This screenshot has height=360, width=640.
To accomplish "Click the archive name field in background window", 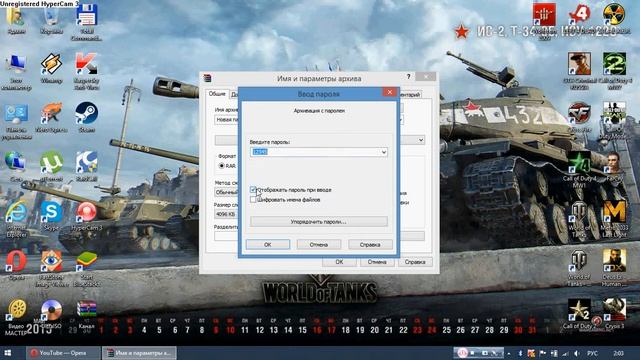I will pyautogui.click(x=227, y=120).
